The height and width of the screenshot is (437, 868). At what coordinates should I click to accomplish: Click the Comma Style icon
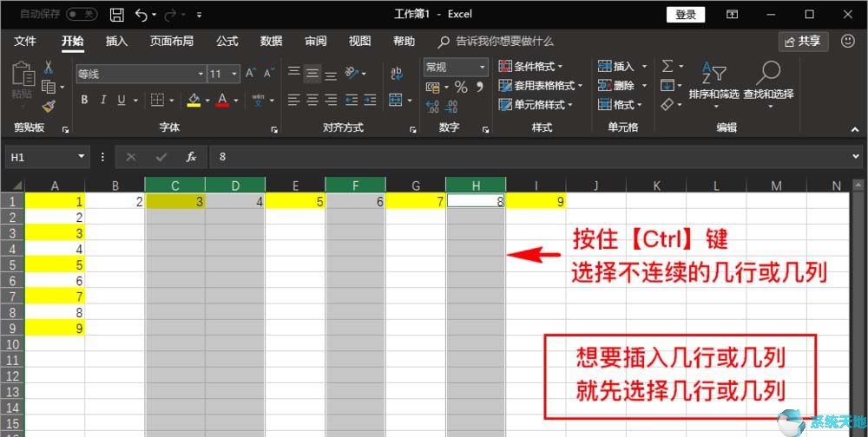click(479, 87)
